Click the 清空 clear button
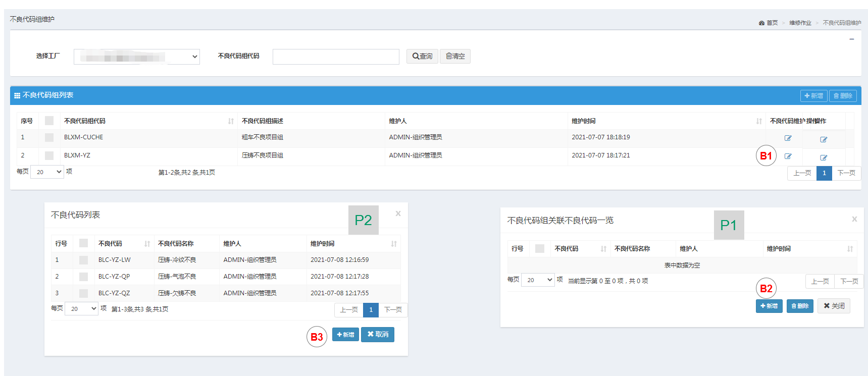Screen dimensions: 868x376 click(x=455, y=56)
